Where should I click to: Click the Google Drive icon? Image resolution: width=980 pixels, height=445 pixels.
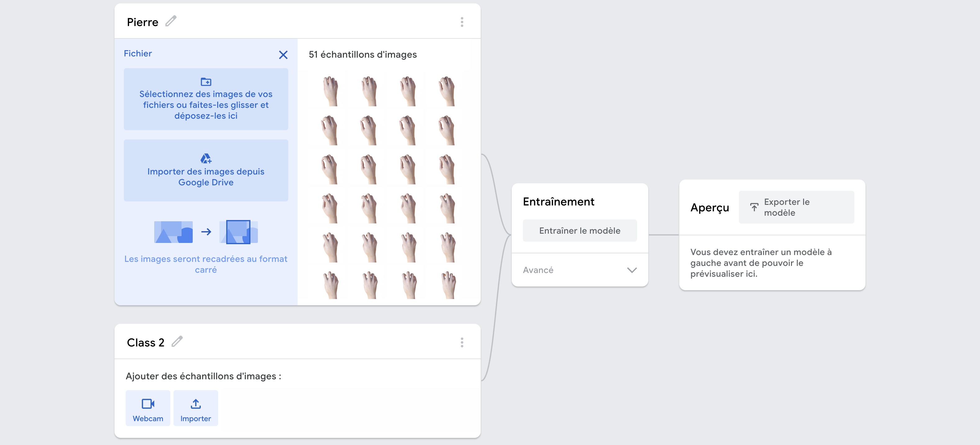pyautogui.click(x=206, y=158)
